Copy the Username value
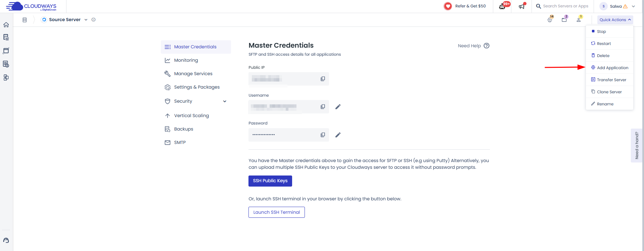 [x=323, y=107]
